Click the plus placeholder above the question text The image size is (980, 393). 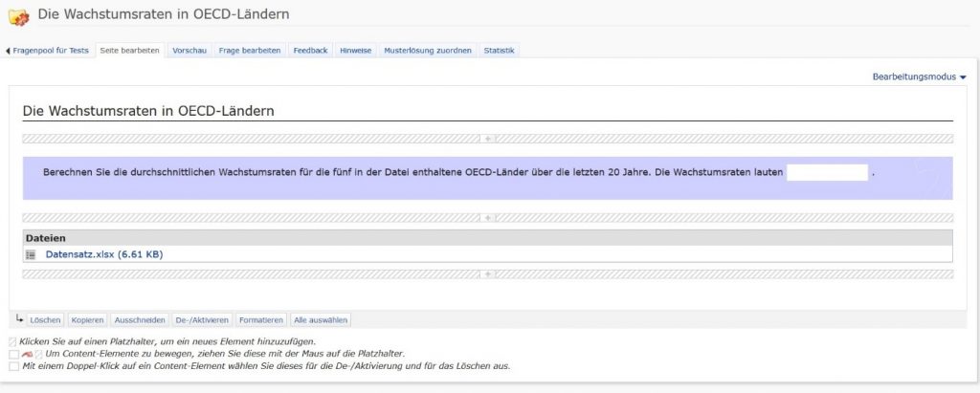[488, 139]
